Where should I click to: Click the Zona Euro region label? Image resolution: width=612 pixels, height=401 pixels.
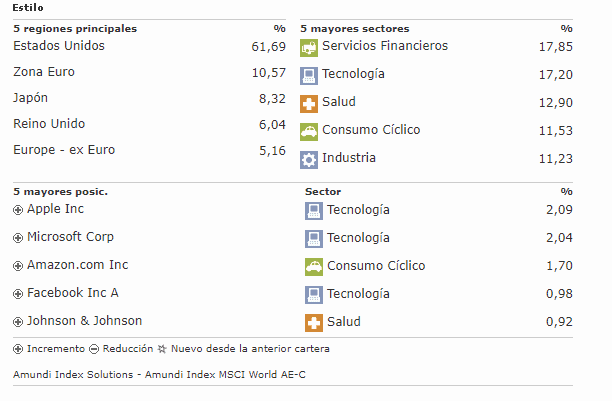point(44,72)
